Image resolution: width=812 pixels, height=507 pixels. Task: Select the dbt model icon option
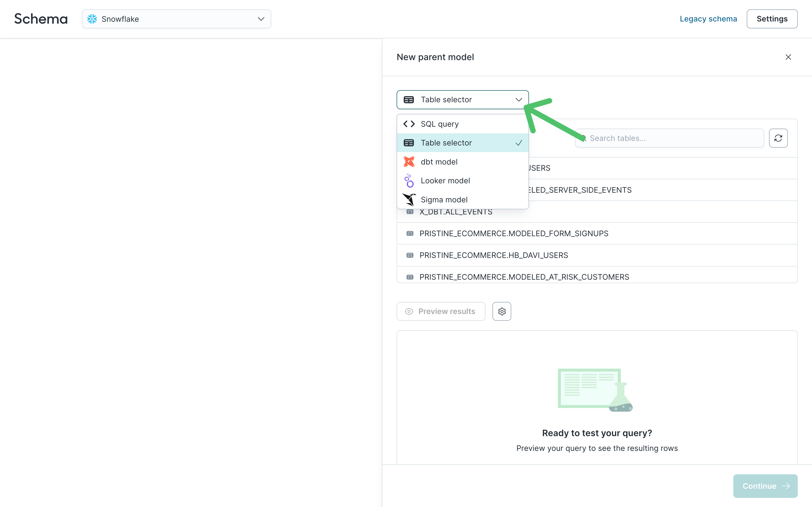[409, 162]
